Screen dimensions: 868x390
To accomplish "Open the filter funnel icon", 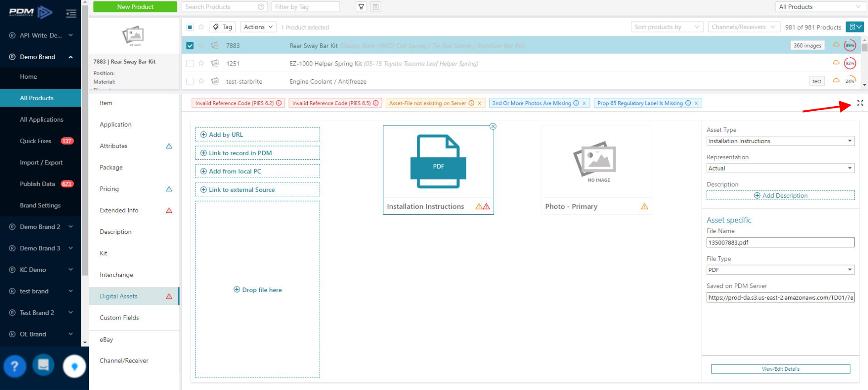I will [361, 7].
